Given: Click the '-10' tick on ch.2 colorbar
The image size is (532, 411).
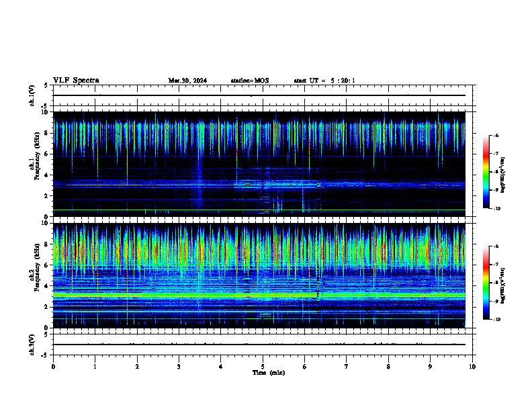Looking at the screenshot, I should point(496,320).
